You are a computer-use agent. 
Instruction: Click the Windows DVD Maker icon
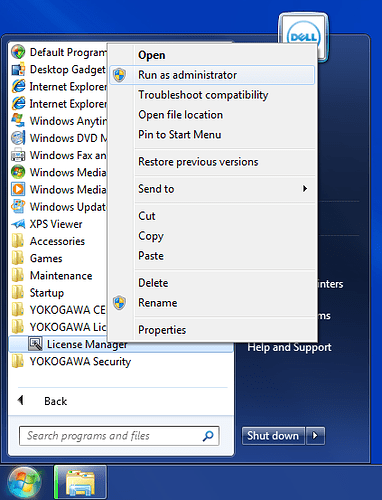[x=18, y=138]
